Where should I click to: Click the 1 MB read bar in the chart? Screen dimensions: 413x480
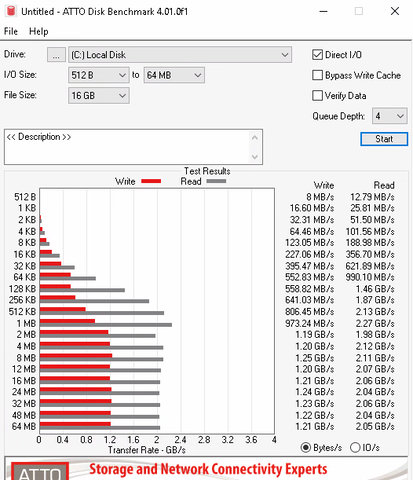[x=106, y=325]
